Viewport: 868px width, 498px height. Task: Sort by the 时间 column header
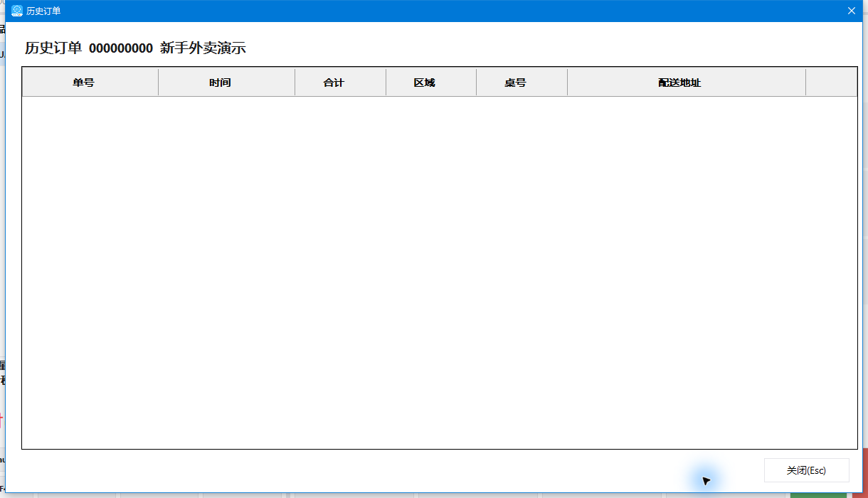pyautogui.click(x=227, y=83)
